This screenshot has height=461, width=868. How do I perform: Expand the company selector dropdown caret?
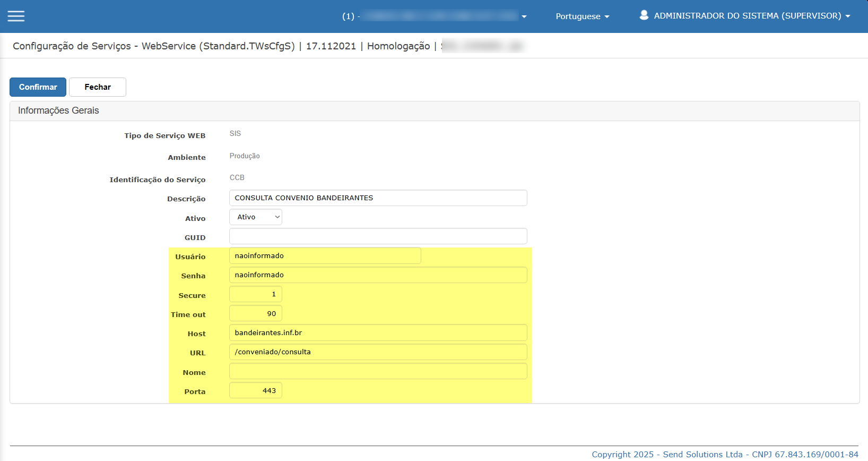click(524, 16)
